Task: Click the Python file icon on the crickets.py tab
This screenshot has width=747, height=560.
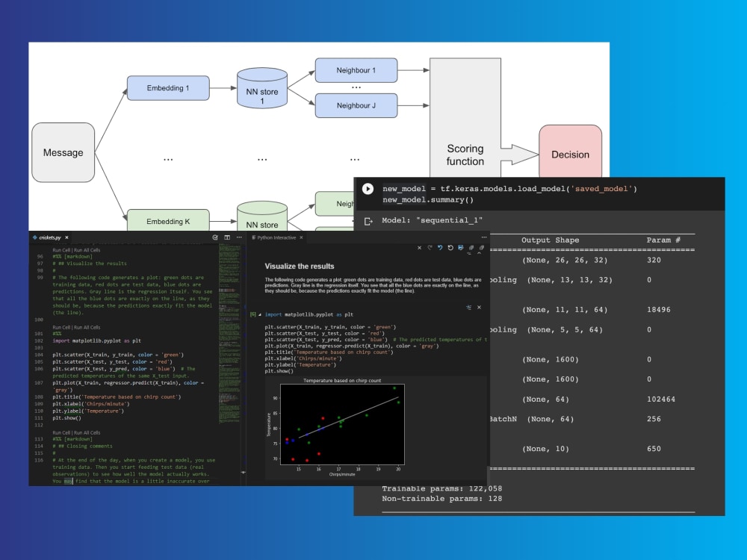Action: [35, 237]
